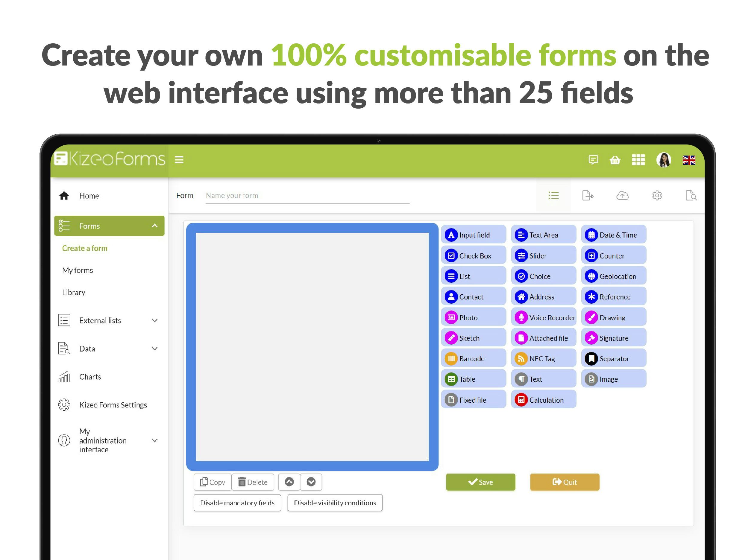Insert a Geolocation field

click(613, 276)
